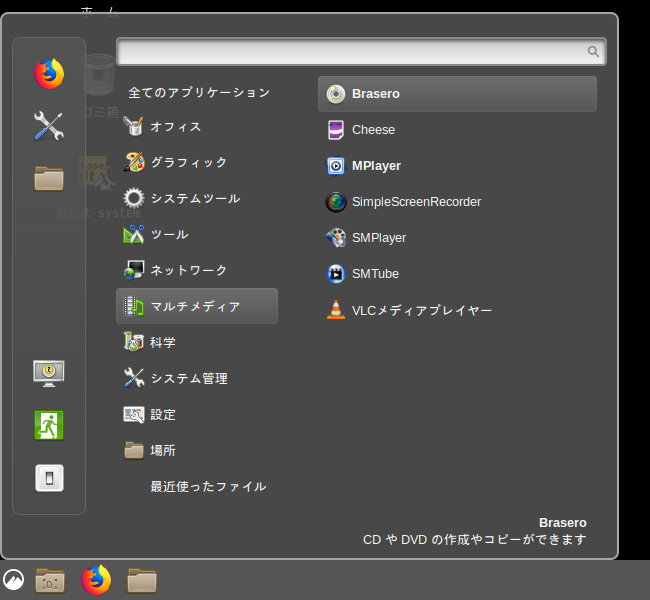Screen dimensions: 650x600
Task: Open the folder icon in favorites sidebar
Action: coord(49,178)
